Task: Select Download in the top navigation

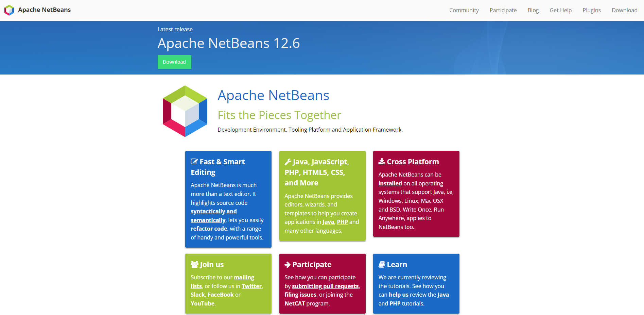Action: click(x=625, y=10)
